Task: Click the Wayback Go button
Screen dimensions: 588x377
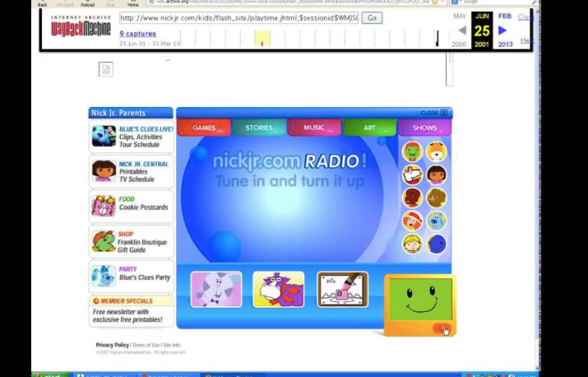Action: coord(372,18)
